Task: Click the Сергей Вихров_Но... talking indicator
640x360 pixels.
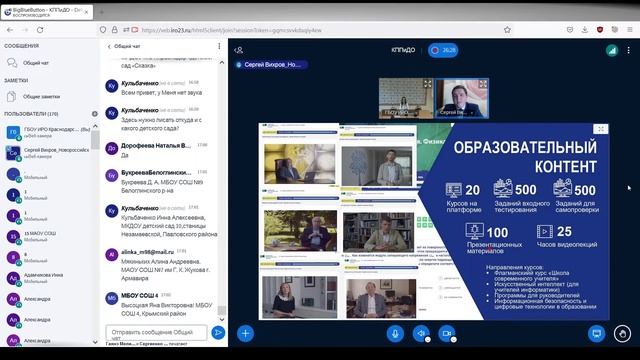Action: click(272, 64)
